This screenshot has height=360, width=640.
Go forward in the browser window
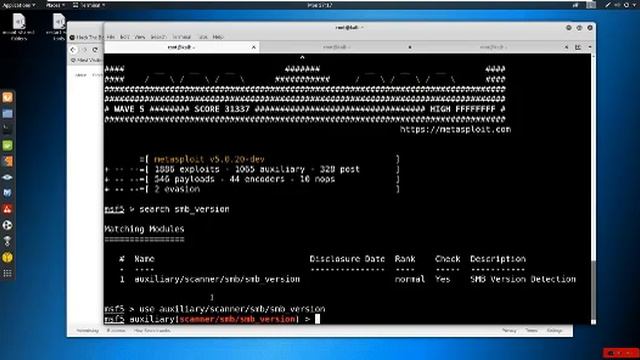pos(84,50)
